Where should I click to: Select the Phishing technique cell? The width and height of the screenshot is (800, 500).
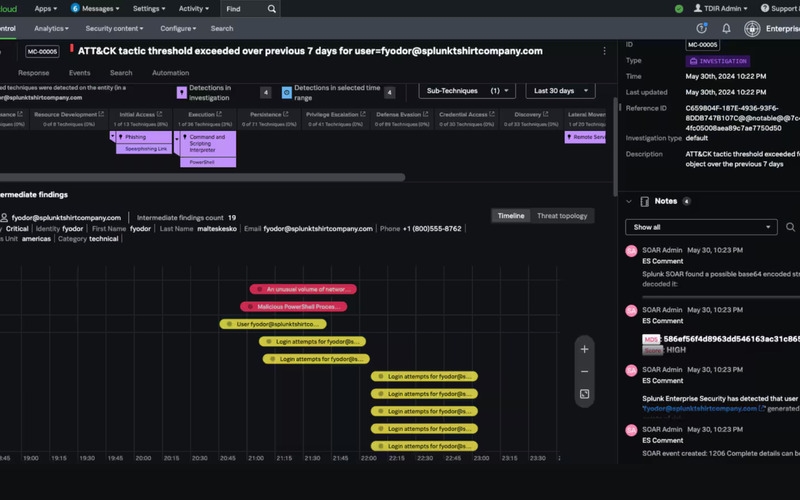(x=144, y=137)
